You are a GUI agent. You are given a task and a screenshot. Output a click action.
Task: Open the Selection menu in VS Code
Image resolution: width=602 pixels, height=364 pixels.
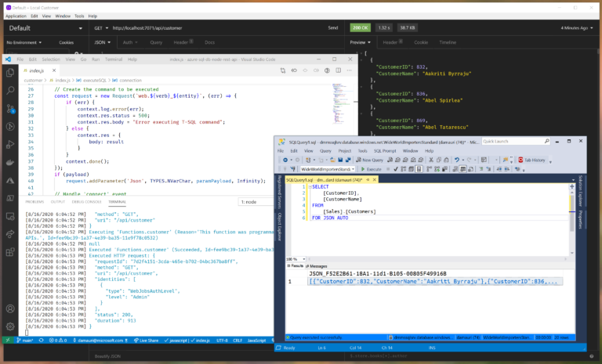pos(51,59)
